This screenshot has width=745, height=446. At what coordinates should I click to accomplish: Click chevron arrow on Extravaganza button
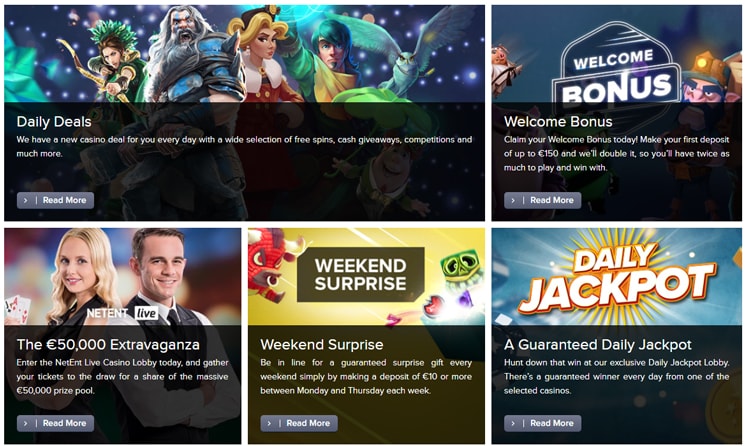point(26,423)
